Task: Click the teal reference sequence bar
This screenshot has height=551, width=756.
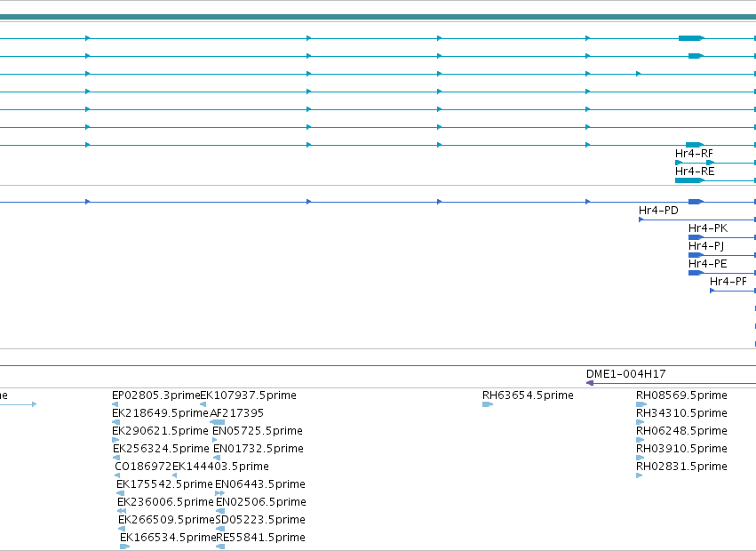Action: tap(378, 18)
